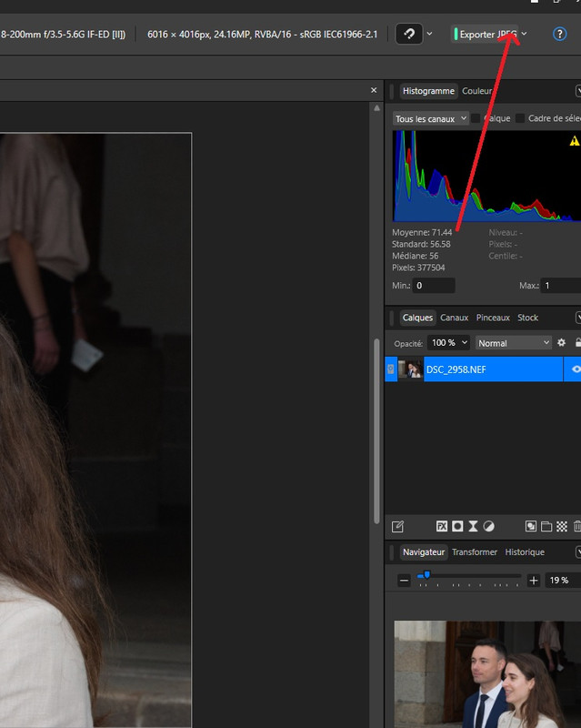Screen dimensions: 581x728
Task: Click the 19 % zoom field
Action: [563, 581]
